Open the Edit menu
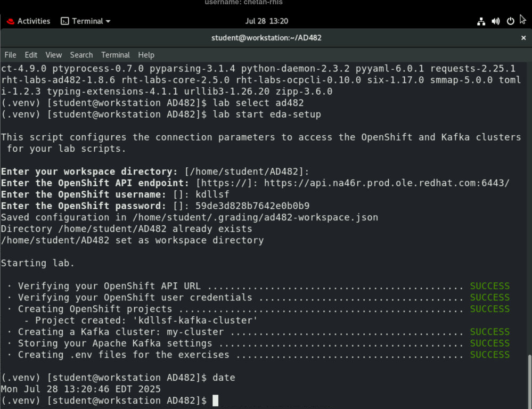 pyautogui.click(x=31, y=55)
